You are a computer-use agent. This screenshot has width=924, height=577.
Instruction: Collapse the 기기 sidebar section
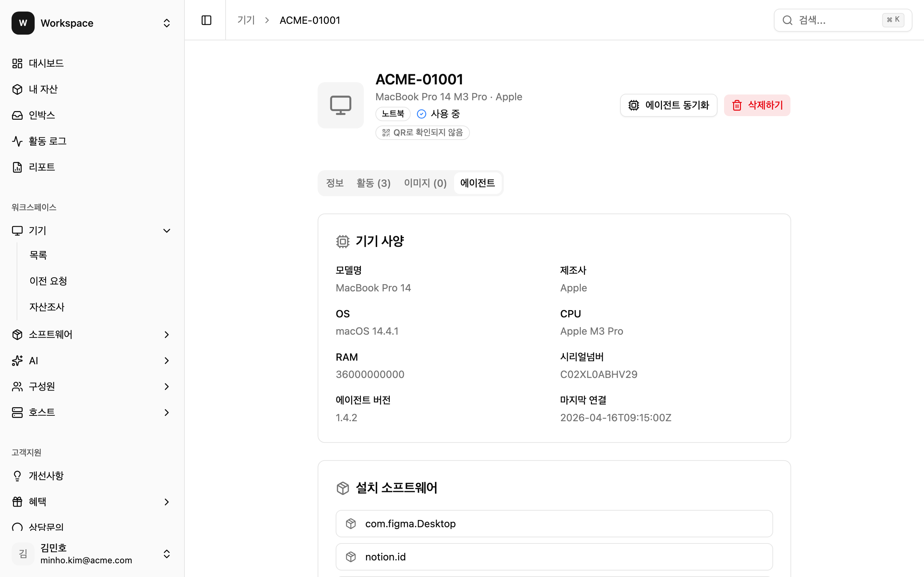[166, 230]
